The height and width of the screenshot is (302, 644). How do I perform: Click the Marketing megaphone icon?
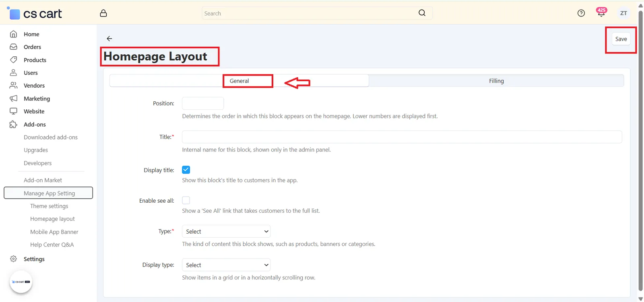click(x=13, y=99)
